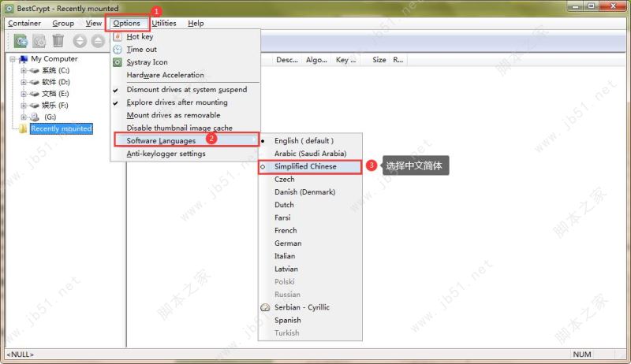Open the View menu
631x364 pixels.
coord(93,24)
